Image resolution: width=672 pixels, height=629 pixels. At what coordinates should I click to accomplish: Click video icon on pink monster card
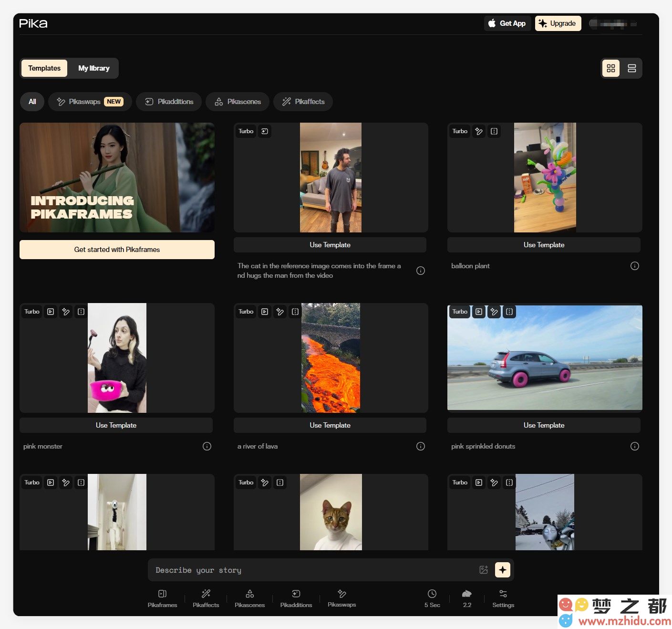(51, 312)
